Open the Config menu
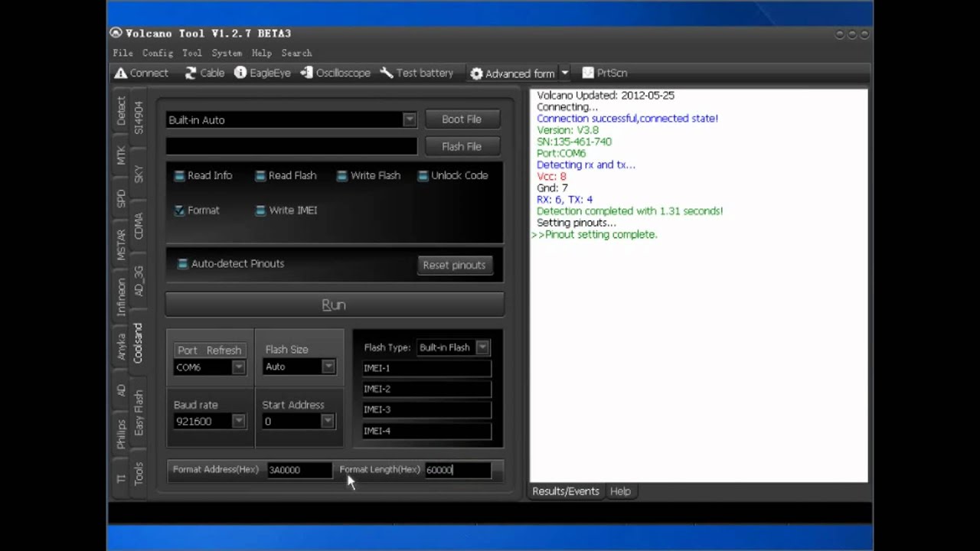Image resolution: width=980 pixels, height=551 pixels. (x=158, y=53)
